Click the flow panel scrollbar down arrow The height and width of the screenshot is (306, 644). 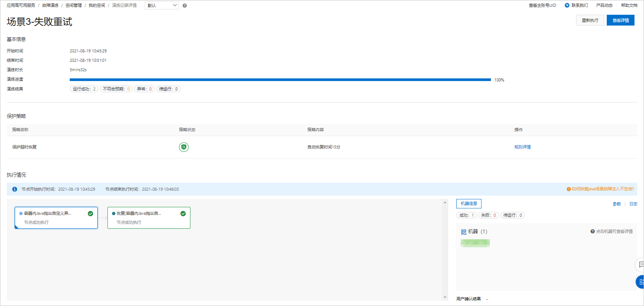[445, 297]
